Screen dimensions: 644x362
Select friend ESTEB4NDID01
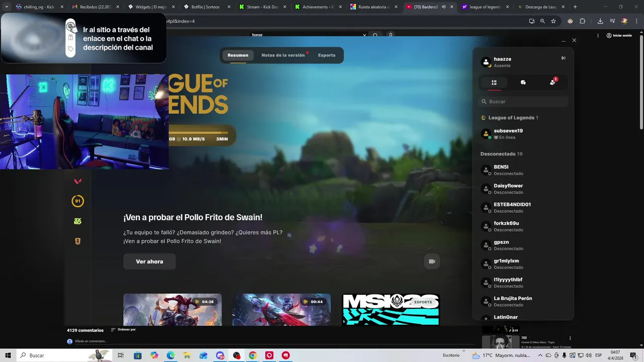coord(523,208)
